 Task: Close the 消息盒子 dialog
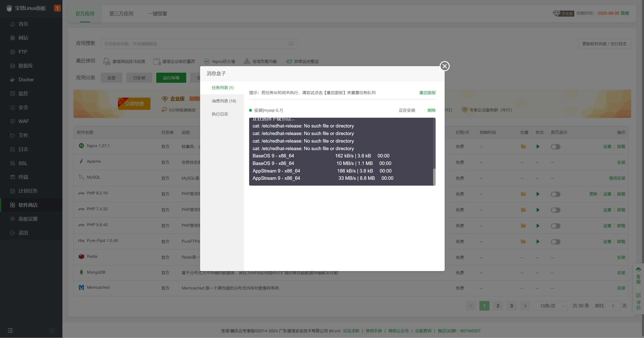tap(445, 66)
